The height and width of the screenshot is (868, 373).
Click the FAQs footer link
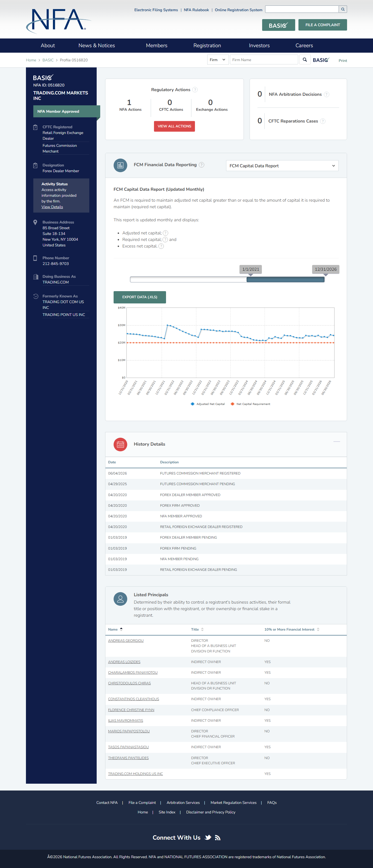[272, 803]
